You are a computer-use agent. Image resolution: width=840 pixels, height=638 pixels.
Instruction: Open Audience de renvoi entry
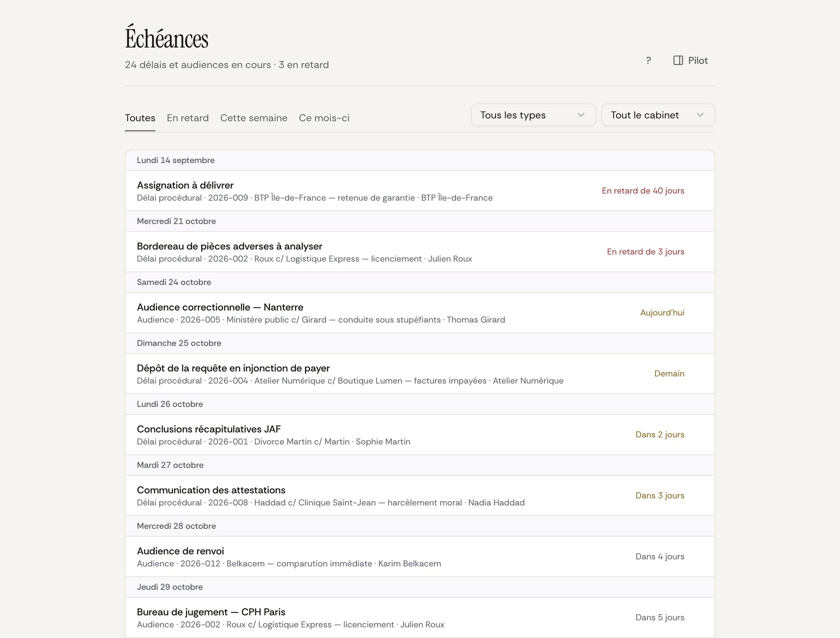pyautogui.click(x=420, y=557)
